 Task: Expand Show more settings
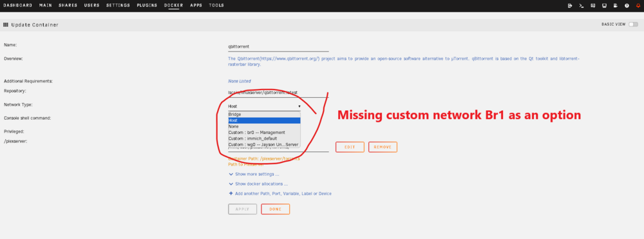point(254,174)
